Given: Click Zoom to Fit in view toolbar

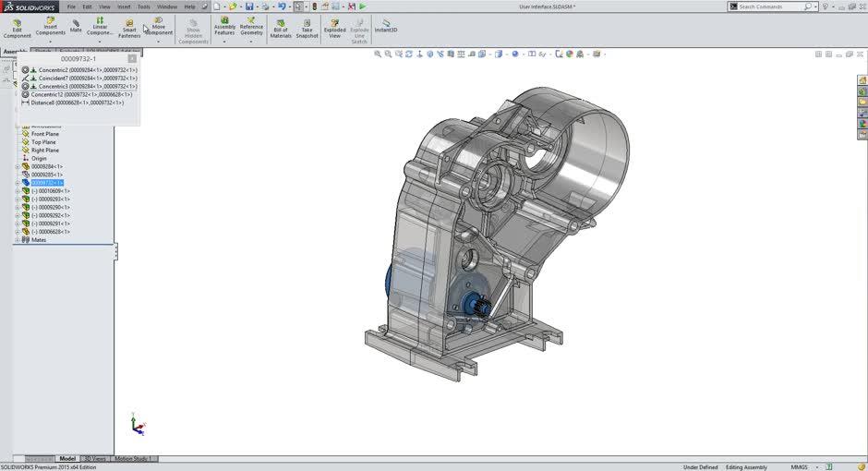Looking at the screenshot, I should pyautogui.click(x=378, y=54).
